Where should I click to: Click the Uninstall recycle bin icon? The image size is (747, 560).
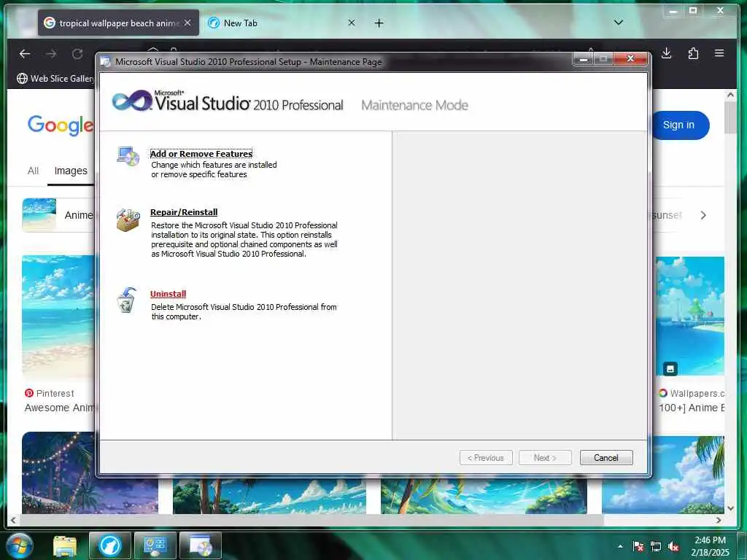[127, 300]
